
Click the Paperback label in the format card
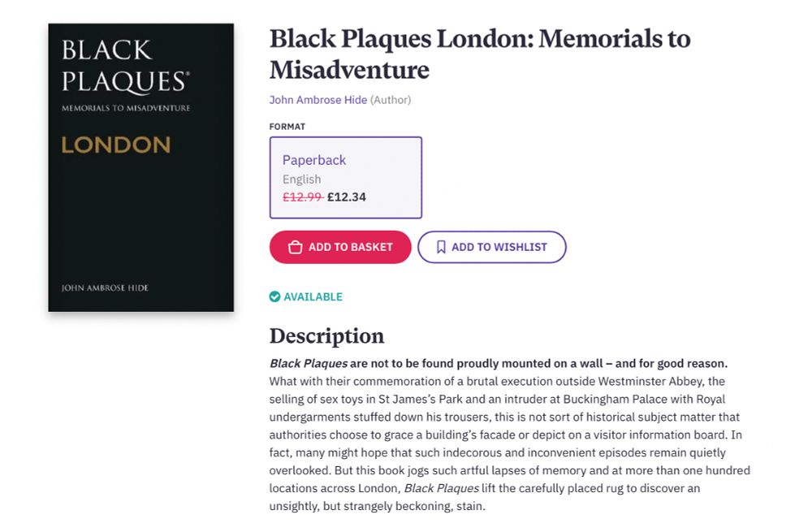point(313,160)
